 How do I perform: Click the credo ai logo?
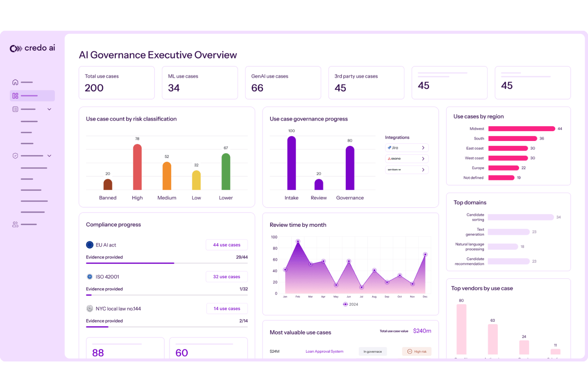pyautogui.click(x=32, y=48)
